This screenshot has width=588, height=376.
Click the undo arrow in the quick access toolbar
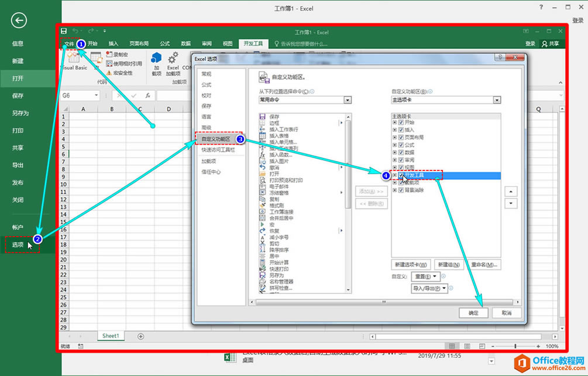(x=76, y=31)
